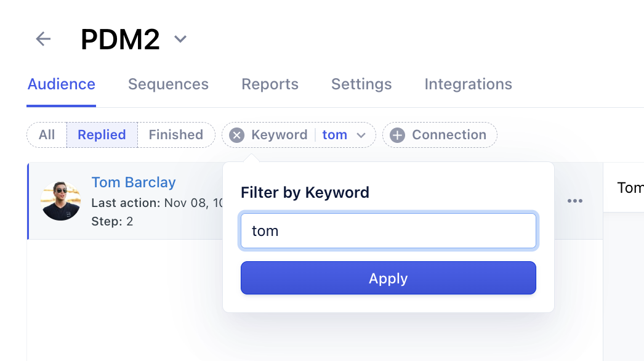
Task: Click the back arrow next to PDM2
Action: tap(42, 38)
